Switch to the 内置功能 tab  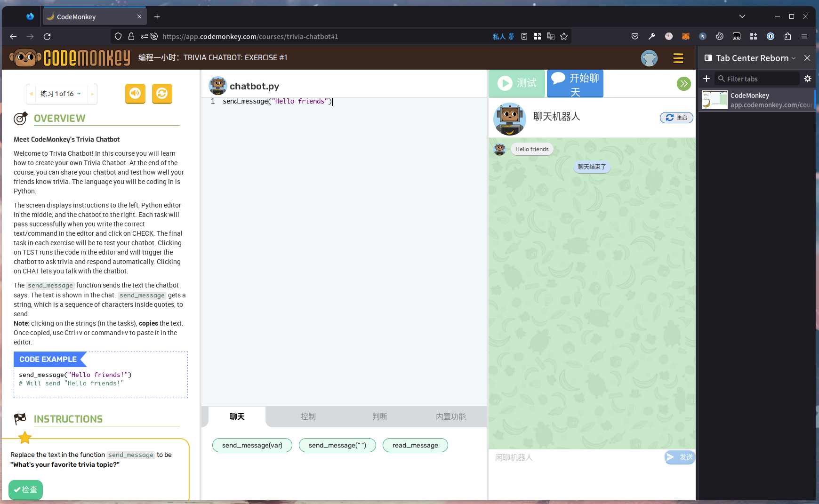click(450, 417)
